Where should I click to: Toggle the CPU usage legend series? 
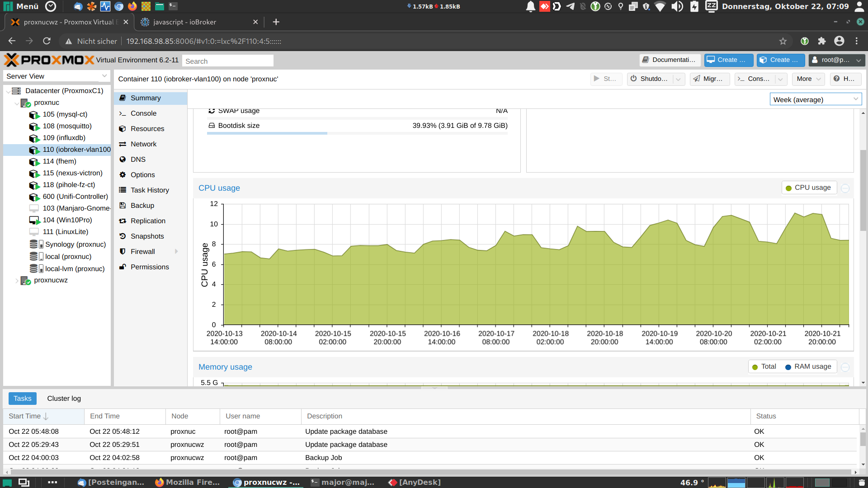click(x=808, y=188)
